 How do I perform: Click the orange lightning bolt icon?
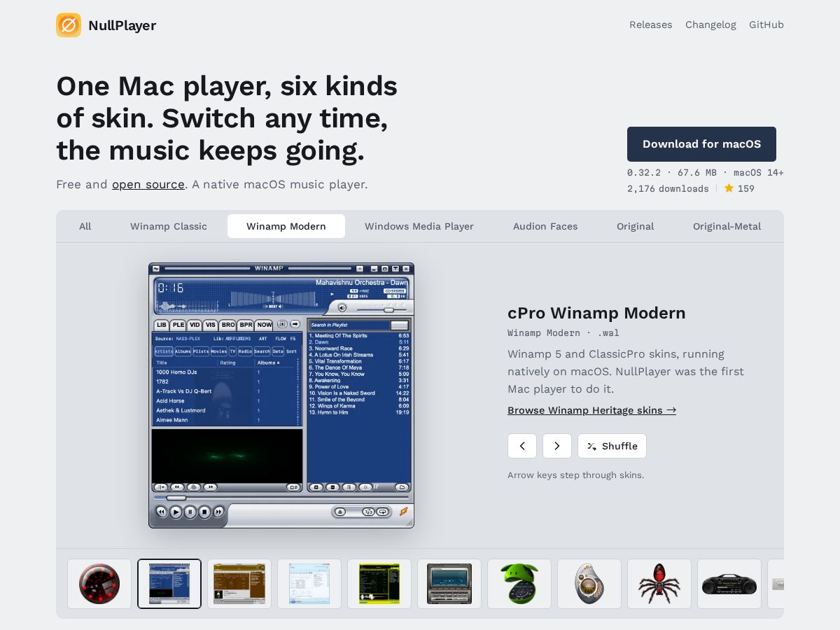tap(403, 511)
